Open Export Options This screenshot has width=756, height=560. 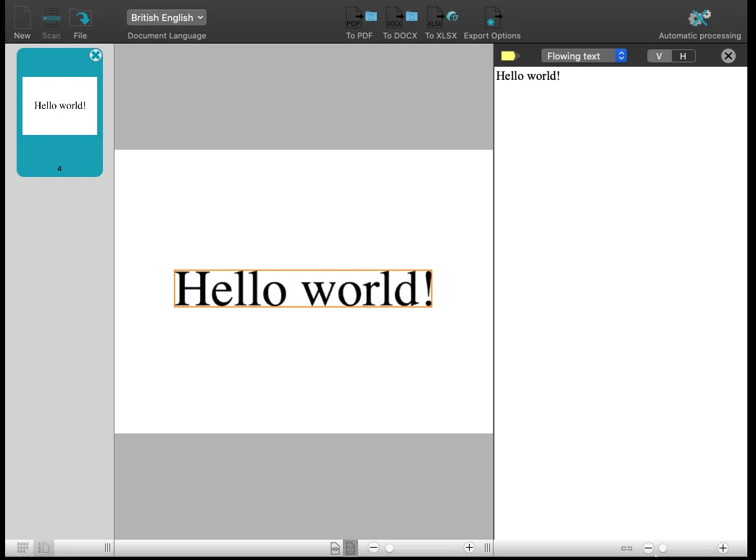click(493, 18)
